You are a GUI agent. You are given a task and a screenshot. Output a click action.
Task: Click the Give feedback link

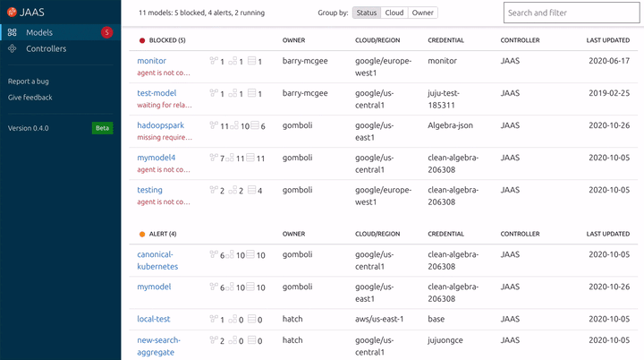(30, 98)
